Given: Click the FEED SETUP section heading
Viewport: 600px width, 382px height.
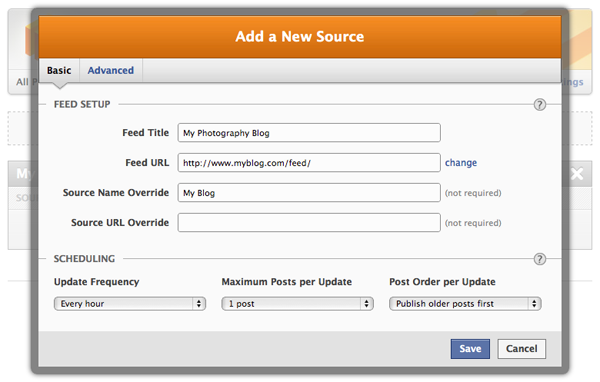Looking at the screenshot, I should pos(82,104).
